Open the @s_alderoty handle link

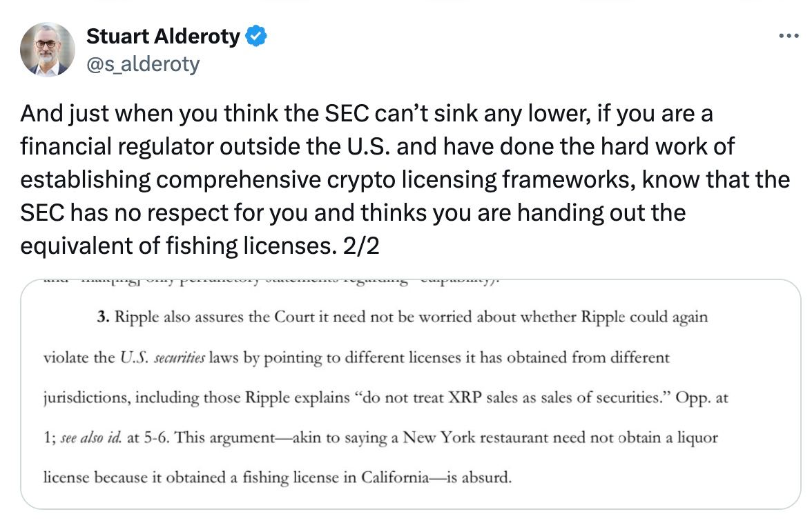tap(143, 64)
